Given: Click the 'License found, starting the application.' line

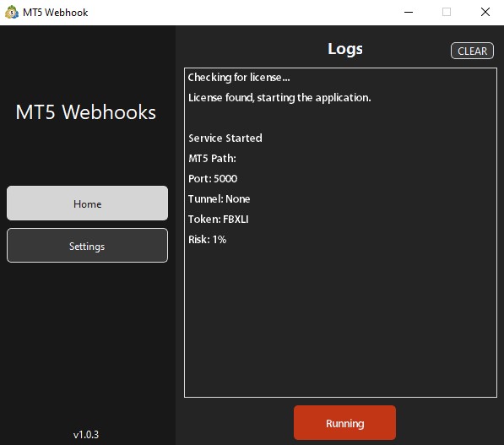Looking at the screenshot, I should click(x=279, y=98).
